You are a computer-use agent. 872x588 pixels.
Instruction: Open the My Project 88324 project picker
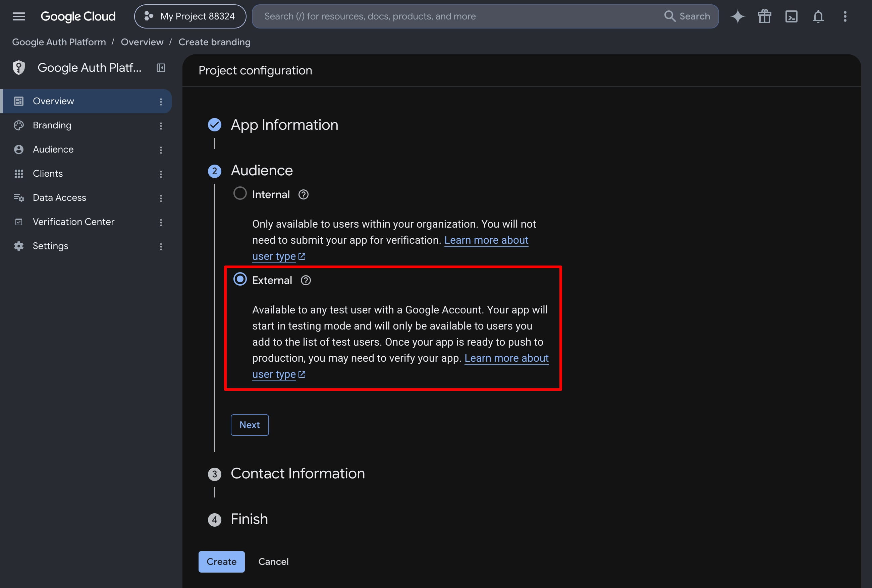(x=190, y=16)
